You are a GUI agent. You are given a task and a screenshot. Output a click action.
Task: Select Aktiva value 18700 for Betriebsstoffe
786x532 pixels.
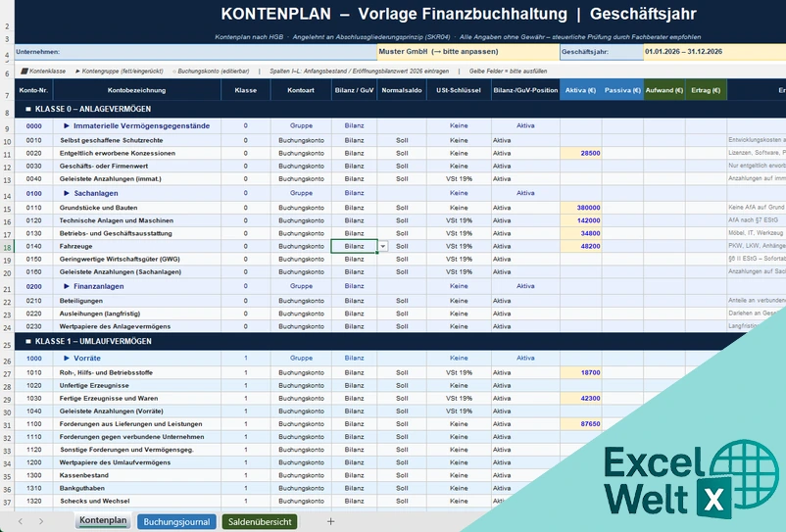581,372
